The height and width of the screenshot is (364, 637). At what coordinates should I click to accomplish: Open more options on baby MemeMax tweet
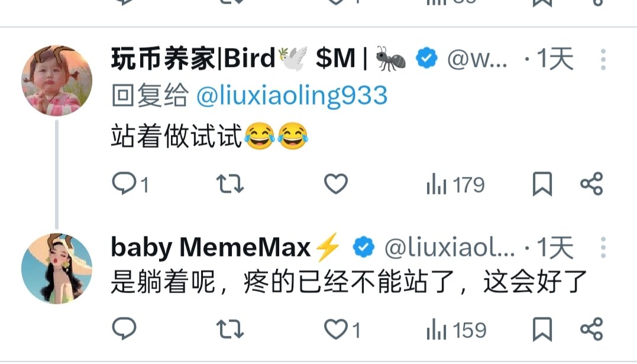(603, 248)
